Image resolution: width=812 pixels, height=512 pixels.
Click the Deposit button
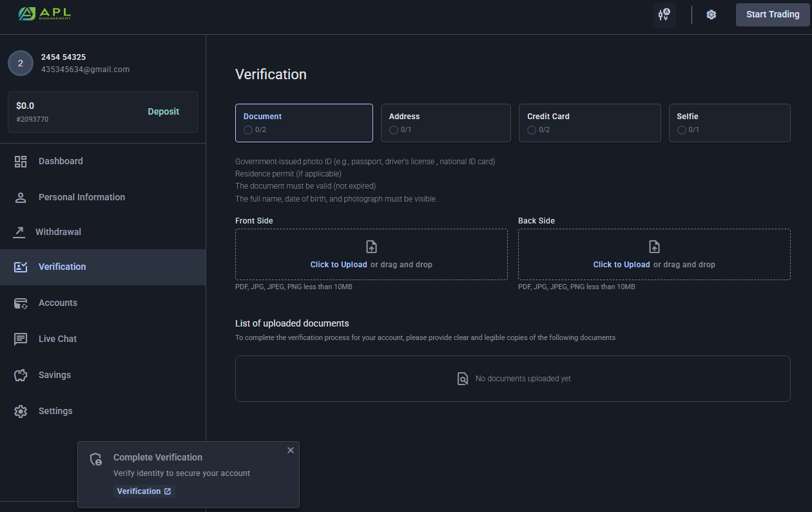pyautogui.click(x=163, y=111)
